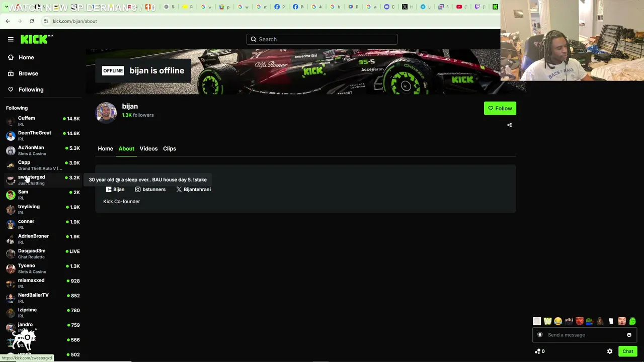
Task: Select the About tab
Action: coord(126,148)
